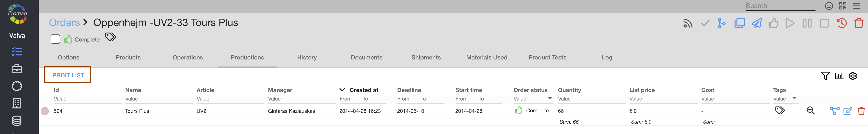Expand the Tags filter dropdown
The width and height of the screenshot is (868, 134).
[794, 98]
